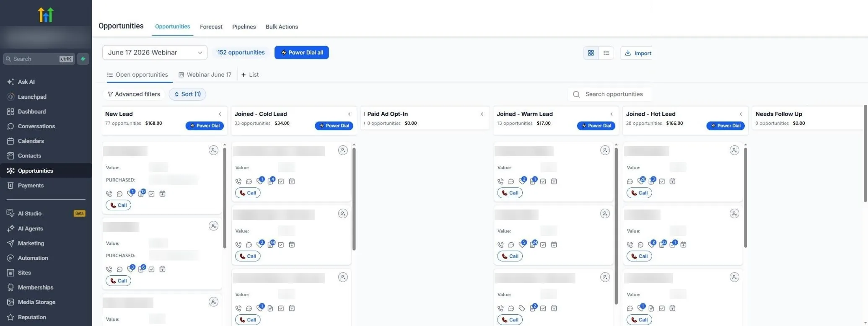
Task: Collapse the Joined - Cold Lead column
Action: 349,114
